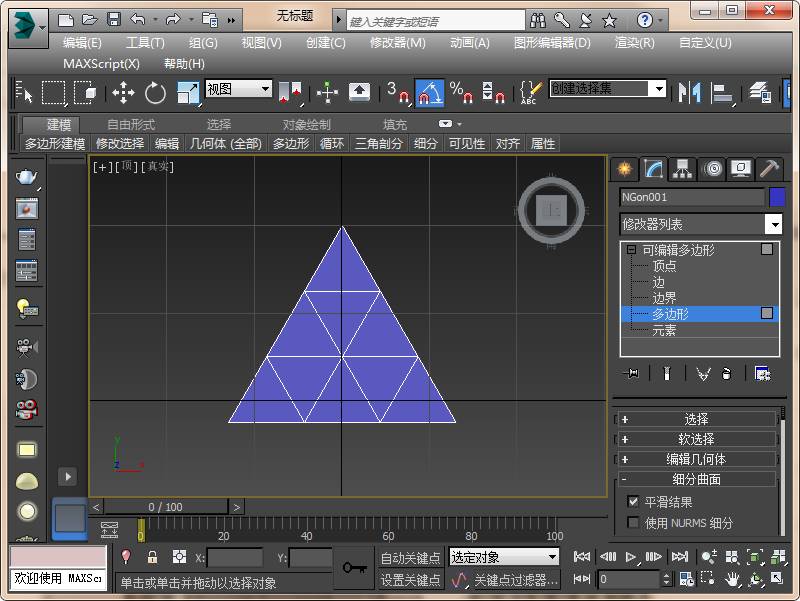Open the Utilities hammer panel icon
The width and height of the screenshot is (800, 601).
point(769,168)
